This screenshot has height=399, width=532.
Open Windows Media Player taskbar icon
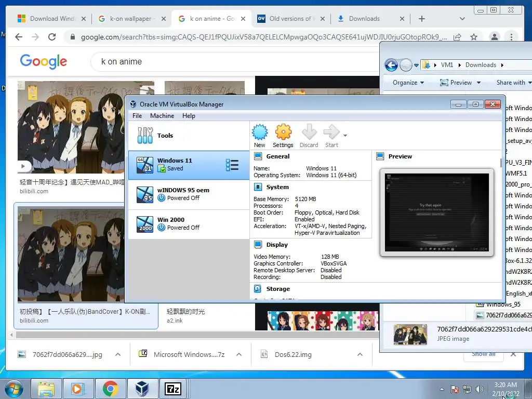[x=78, y=389]
